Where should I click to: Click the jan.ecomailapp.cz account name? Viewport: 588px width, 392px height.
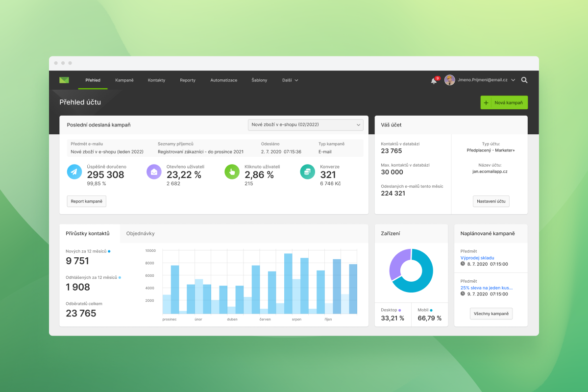coord(491,171)
